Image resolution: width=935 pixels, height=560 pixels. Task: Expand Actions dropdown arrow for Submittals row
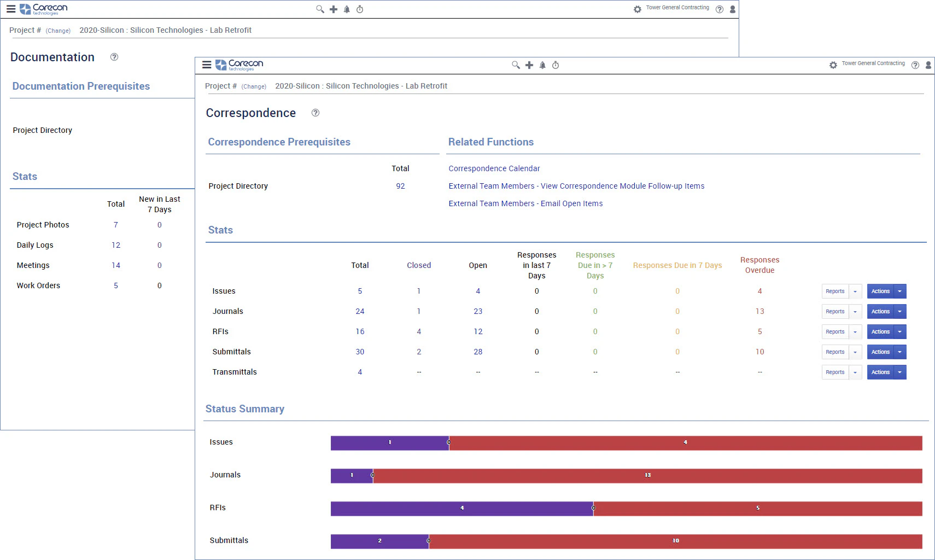point(900,352)
